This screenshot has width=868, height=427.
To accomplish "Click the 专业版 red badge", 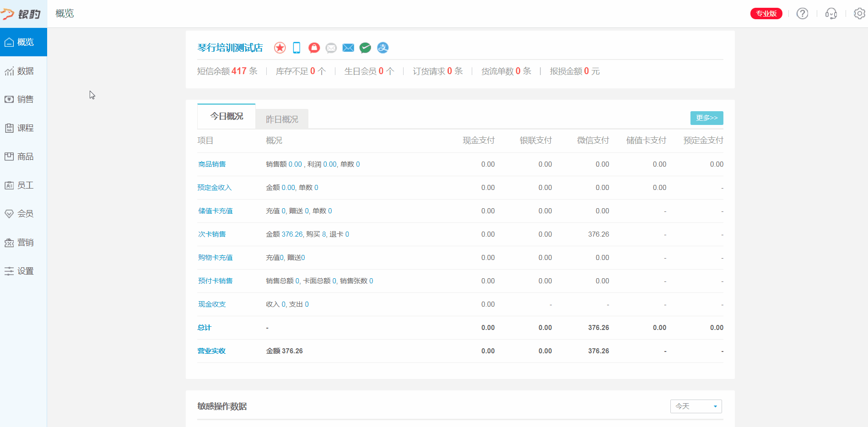I will click(766, 14).
